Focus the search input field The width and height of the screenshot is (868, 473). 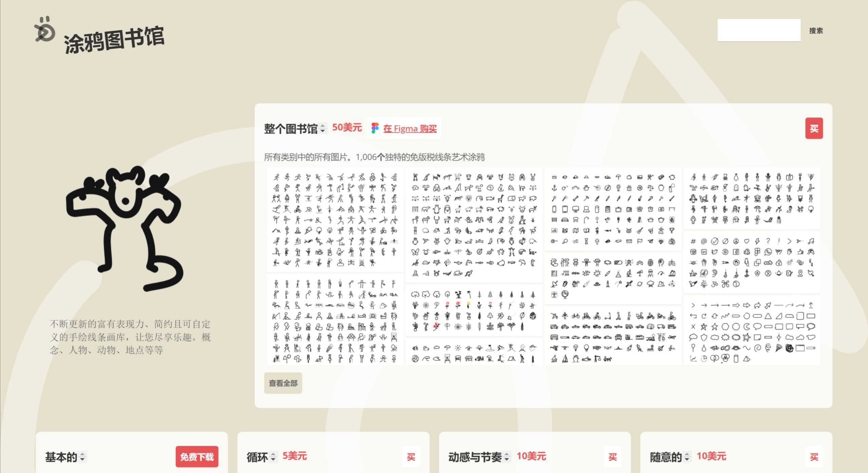759,31
